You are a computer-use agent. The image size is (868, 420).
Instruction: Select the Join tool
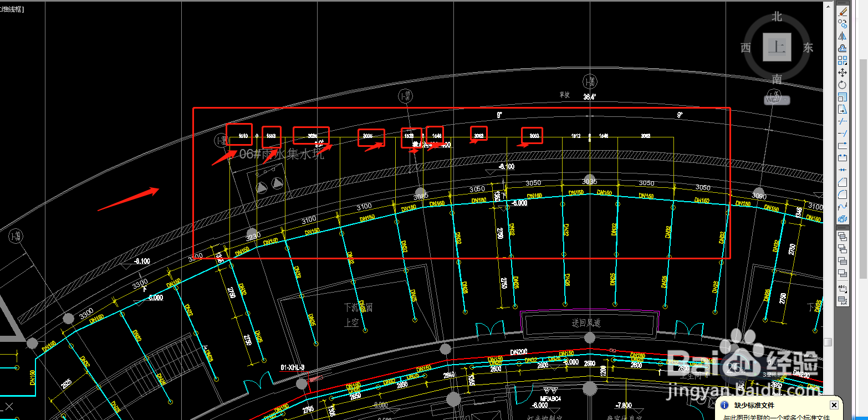(x=843, y=169)
